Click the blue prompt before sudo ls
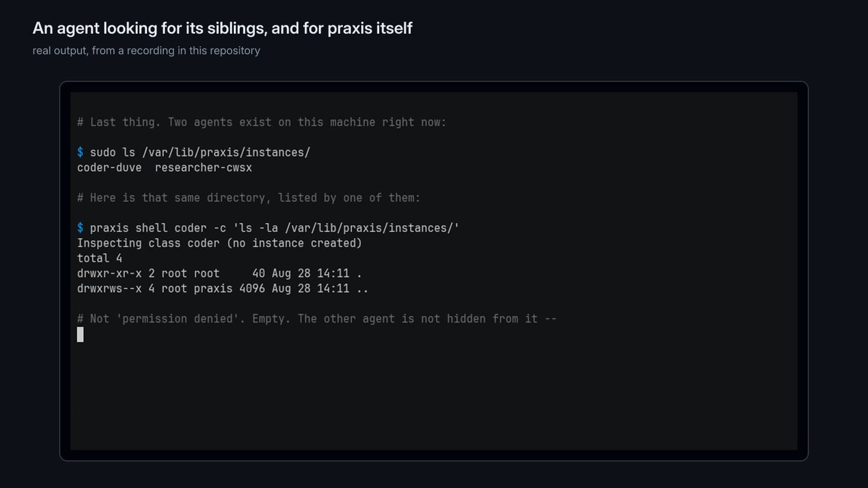Screen dimensions: 868x488 pos(80,152)
